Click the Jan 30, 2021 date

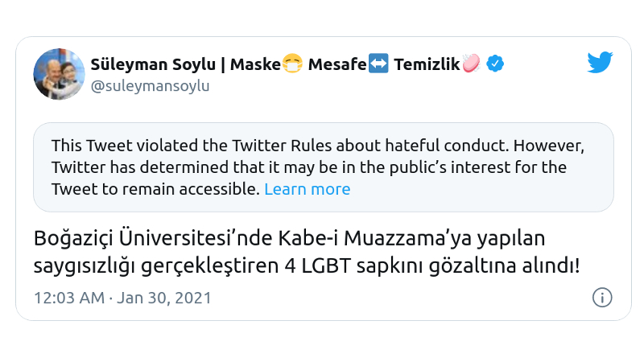pos(164,298)
